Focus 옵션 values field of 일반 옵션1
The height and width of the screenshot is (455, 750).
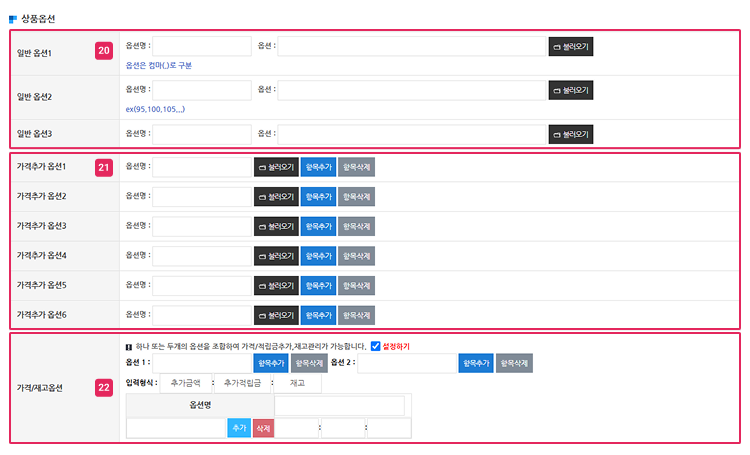(412, 46)
